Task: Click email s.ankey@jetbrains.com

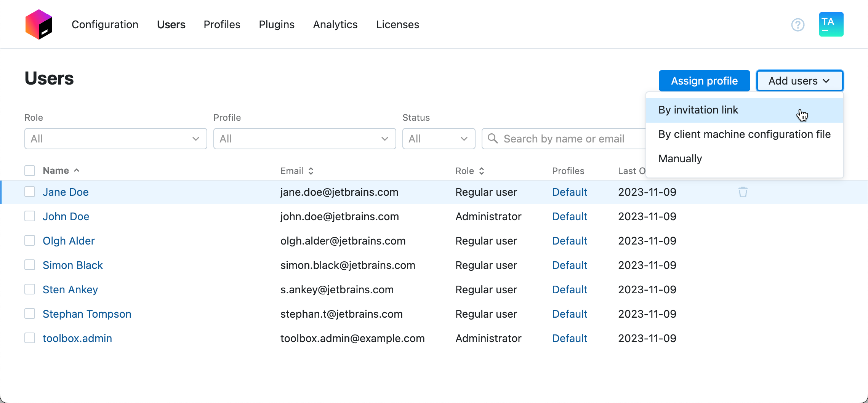Action: pos(337,289)
